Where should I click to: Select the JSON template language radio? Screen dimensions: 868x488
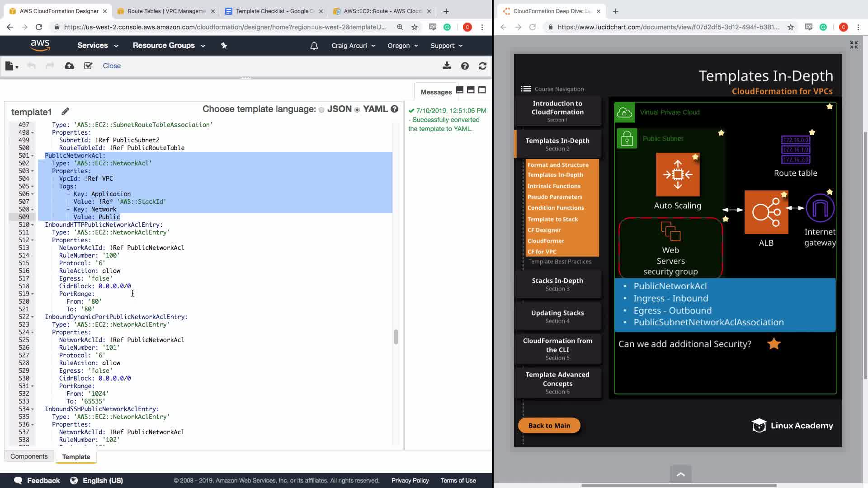(x=321, y=110)
